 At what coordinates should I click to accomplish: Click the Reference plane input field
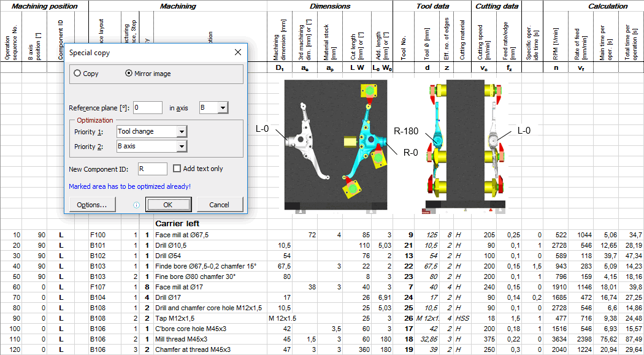click(x=147, y=108)
